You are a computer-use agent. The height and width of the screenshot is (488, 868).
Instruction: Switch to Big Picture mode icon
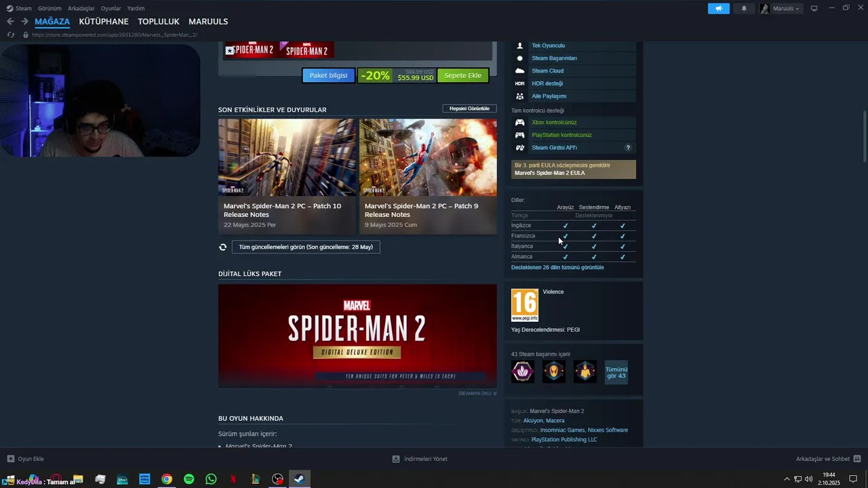click(814, 8)
